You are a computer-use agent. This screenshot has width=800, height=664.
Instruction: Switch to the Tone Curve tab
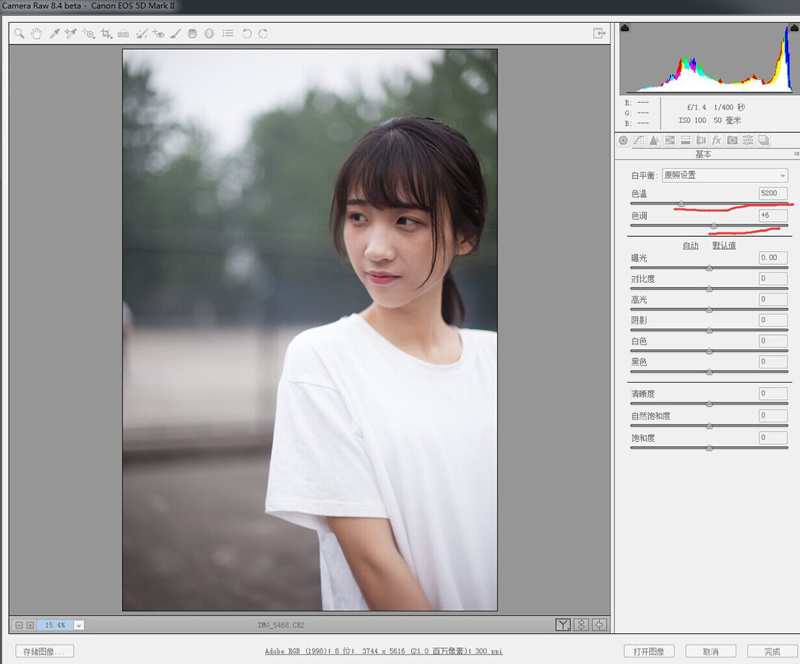(638, 140)
